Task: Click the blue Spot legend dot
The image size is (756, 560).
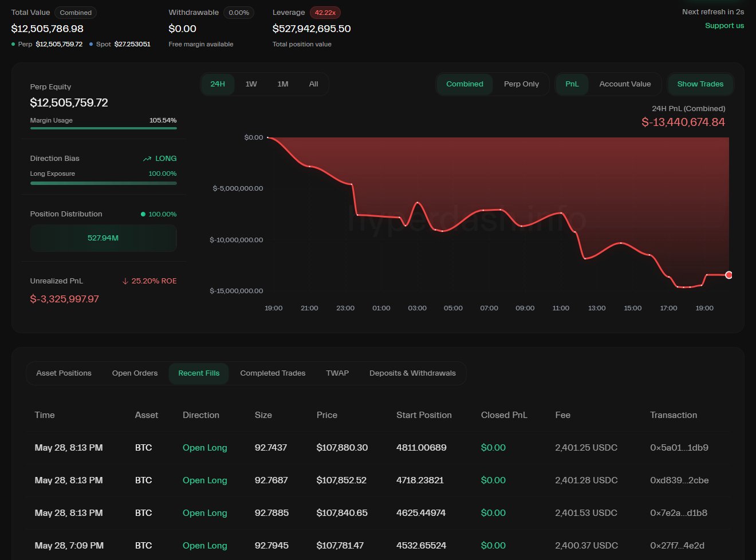Action: coord(91,44)
